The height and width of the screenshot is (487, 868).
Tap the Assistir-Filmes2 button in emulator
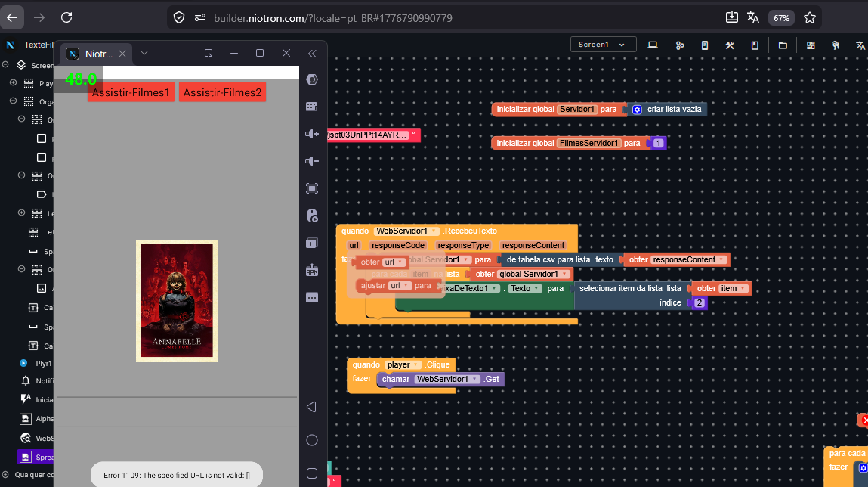[x=223, y=92]
